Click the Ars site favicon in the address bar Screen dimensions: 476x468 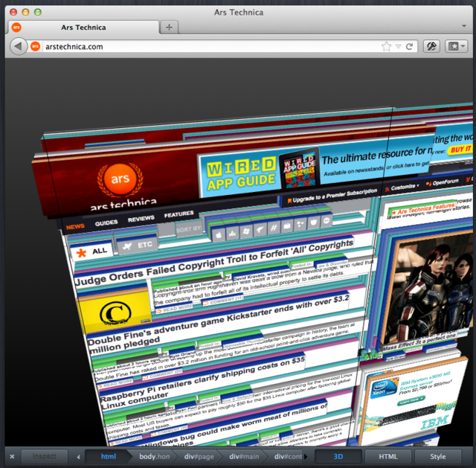tap(36, 46)
